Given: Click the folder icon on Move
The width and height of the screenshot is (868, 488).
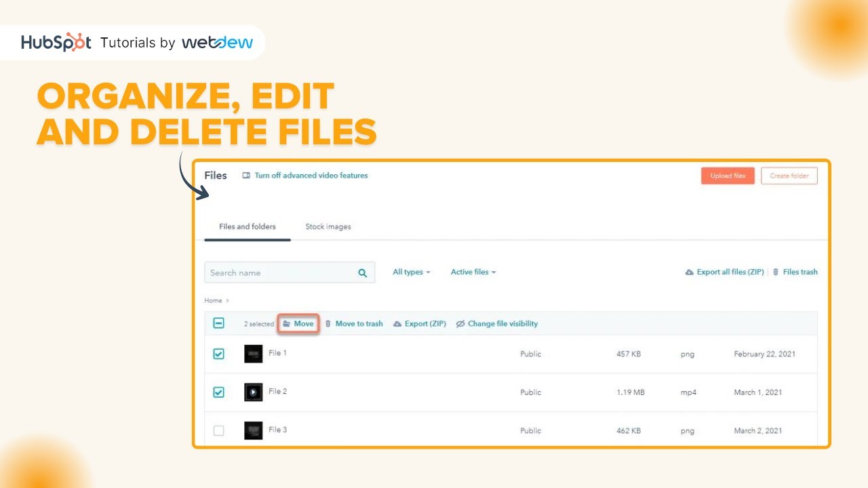Looking at the screenshot, I should [287, 324].
